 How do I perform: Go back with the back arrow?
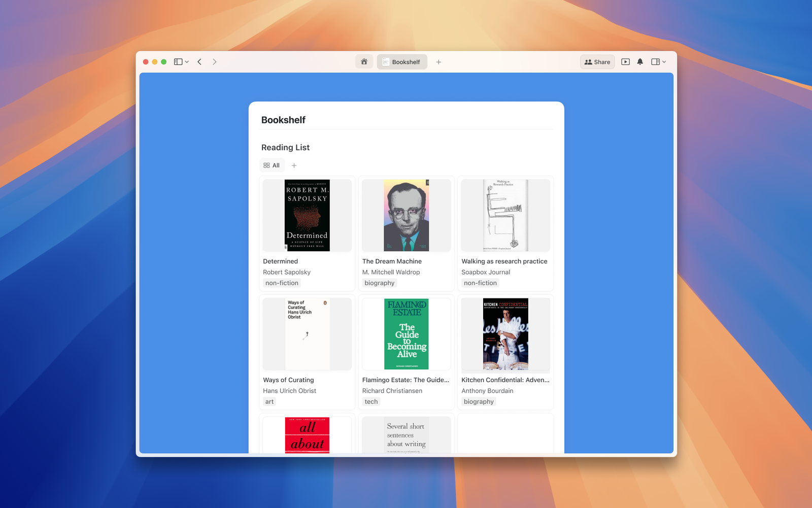(x=200, y=62)
